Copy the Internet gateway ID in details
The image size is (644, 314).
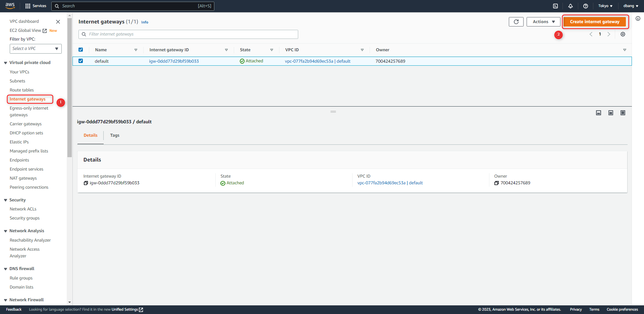(86, 183)
